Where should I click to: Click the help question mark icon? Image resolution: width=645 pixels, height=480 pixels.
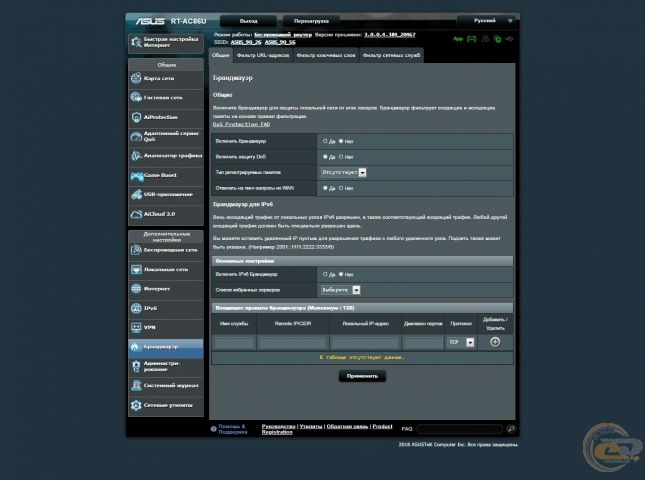click(213, 429)
